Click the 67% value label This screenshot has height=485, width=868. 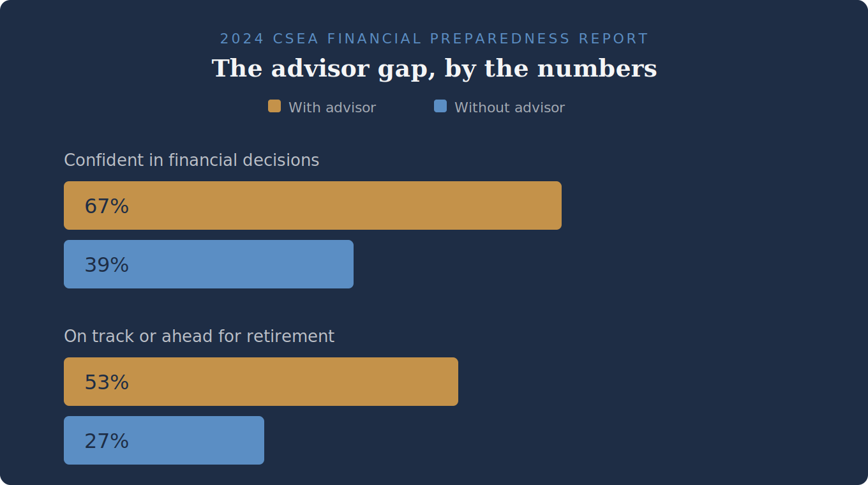click(x=107, y=206)
